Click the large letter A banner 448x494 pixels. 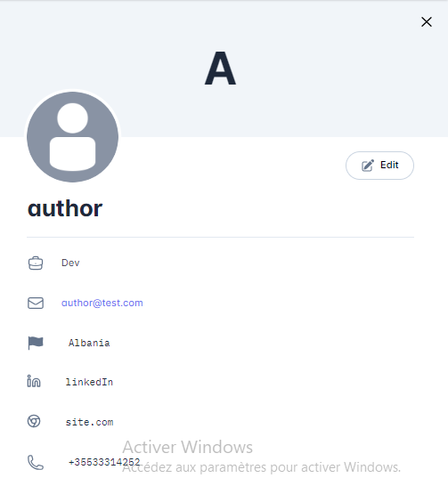tap(220, 69)
